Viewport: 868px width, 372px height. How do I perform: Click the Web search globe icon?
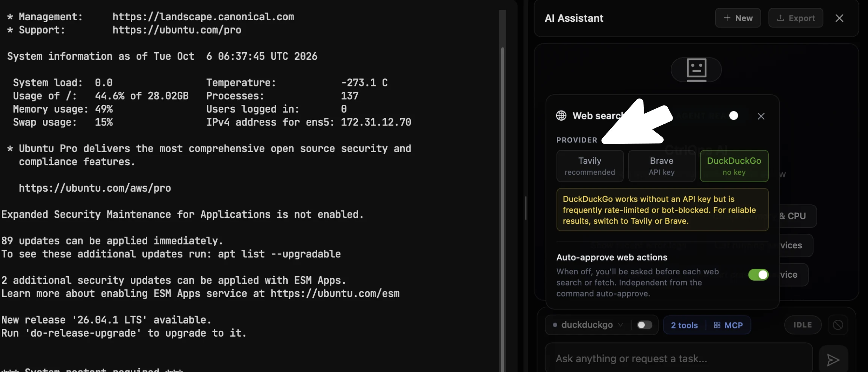(x=561, y=116)
